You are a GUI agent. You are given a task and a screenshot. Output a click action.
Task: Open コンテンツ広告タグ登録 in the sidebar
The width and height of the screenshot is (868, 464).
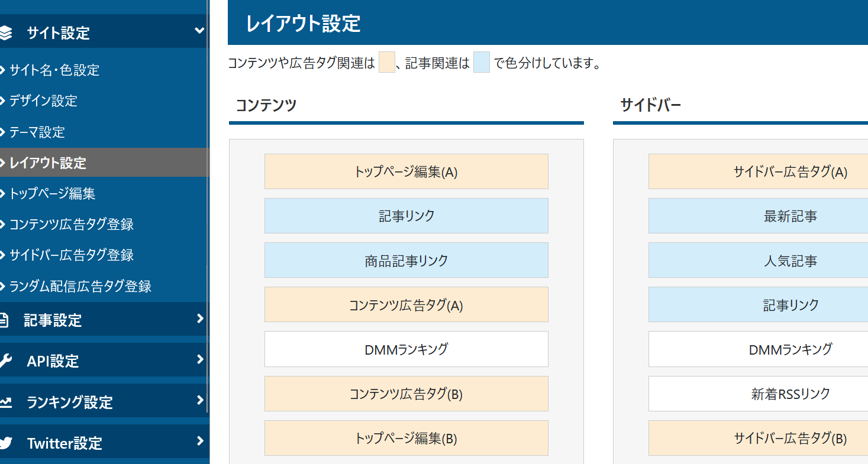[x=72, y=225]
